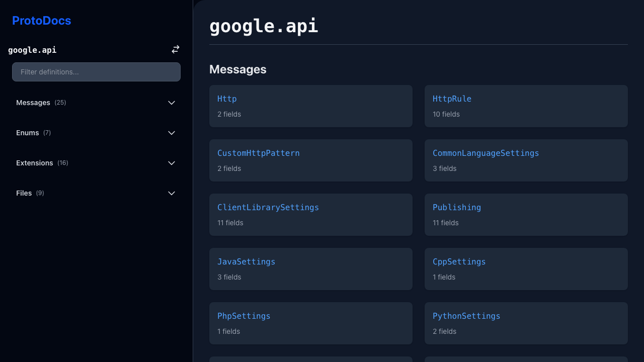Image resolution: width=644 pixels, height=362 pixels.
Task: Expand the Enums section chevron
Action: (172, 133)
